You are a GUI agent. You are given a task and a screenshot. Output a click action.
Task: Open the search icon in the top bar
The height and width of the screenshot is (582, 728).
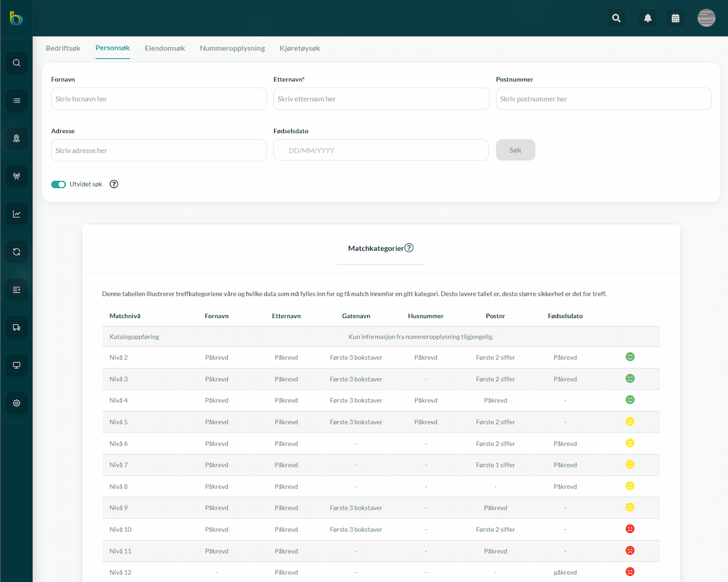616,18
